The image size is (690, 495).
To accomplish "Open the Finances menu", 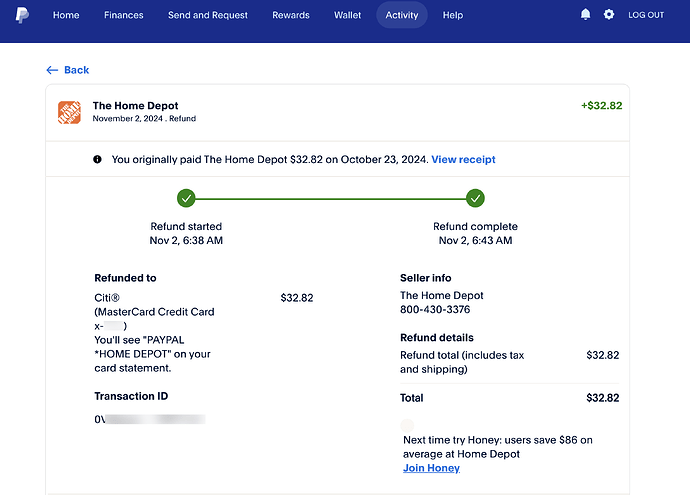I will click(124, 15).
